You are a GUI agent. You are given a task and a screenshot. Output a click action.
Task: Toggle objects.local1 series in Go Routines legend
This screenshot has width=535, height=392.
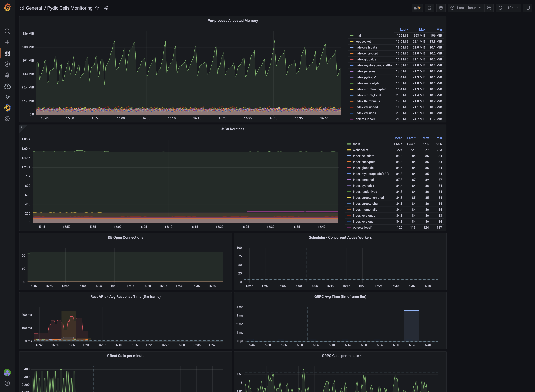(x=363, y=228)
